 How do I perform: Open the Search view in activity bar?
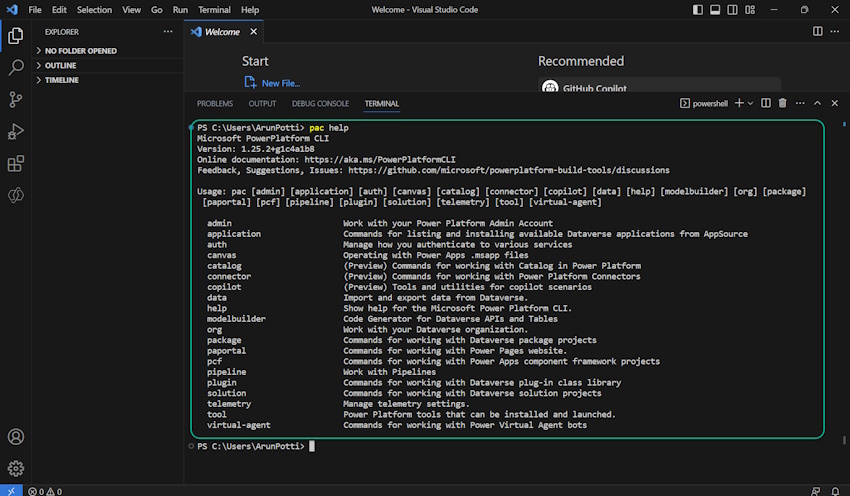point(16,67)
